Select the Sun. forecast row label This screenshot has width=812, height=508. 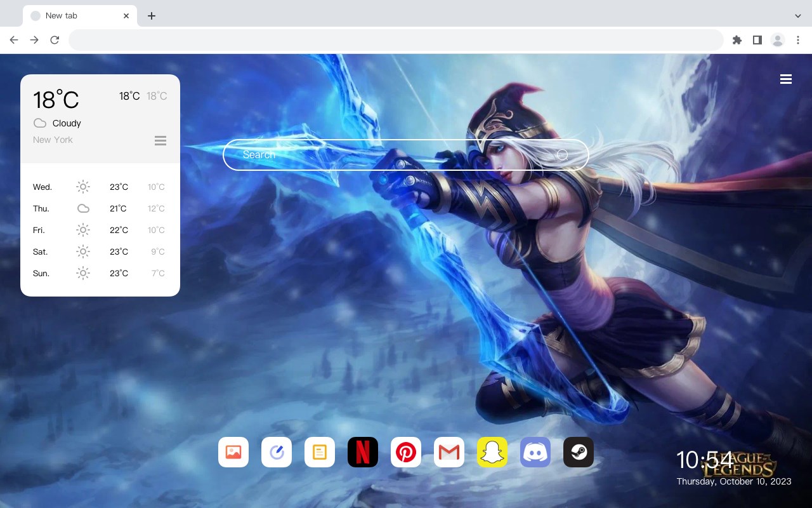tap(41, 273)
